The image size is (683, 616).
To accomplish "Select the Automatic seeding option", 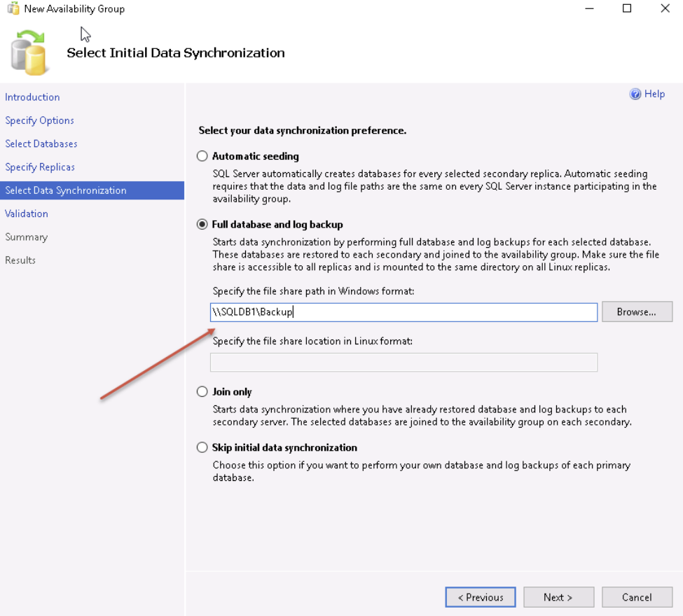I will coord(202,156).
